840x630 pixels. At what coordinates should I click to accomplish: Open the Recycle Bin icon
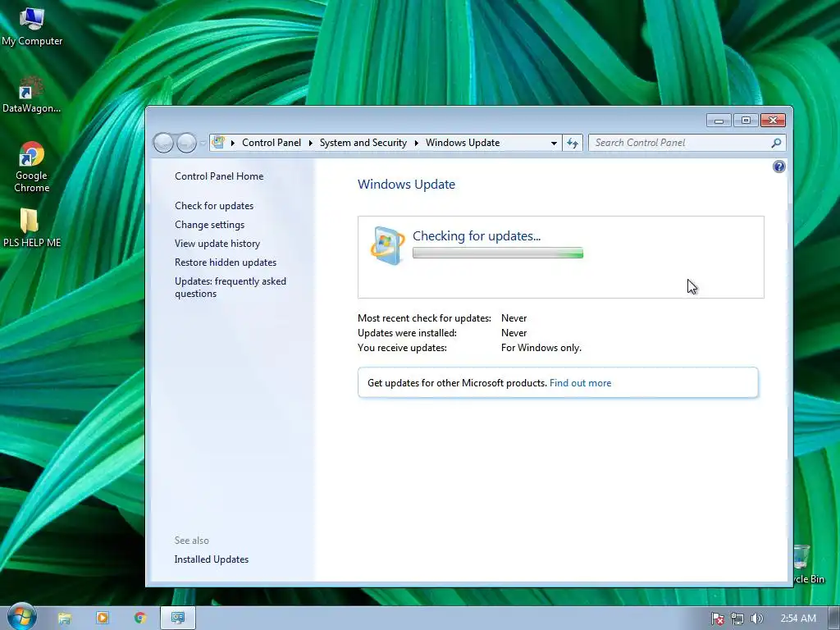pyautogui.click(x=809, y=564)
